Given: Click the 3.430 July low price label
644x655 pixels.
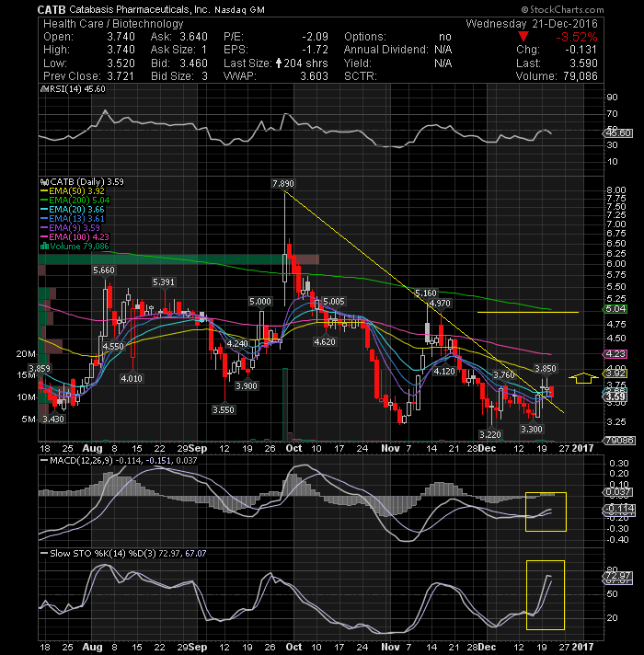Looking at the screenshot, I should coord(53,419).
